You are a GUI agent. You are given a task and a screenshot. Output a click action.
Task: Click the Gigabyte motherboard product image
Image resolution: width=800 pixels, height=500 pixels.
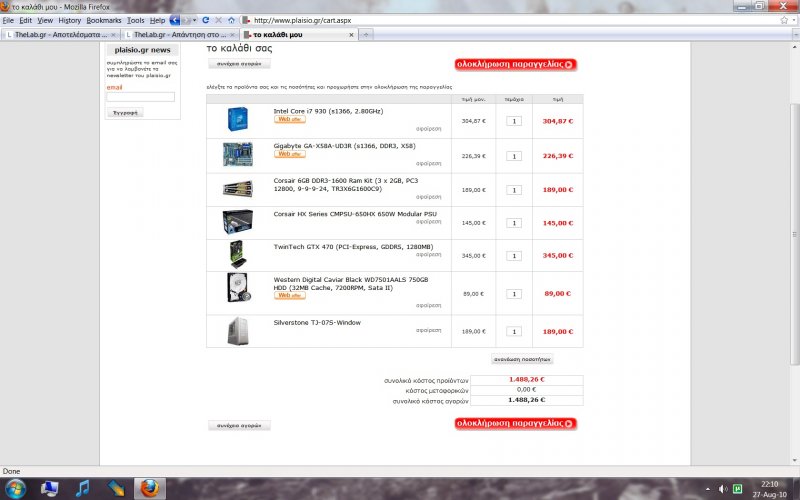238,154
